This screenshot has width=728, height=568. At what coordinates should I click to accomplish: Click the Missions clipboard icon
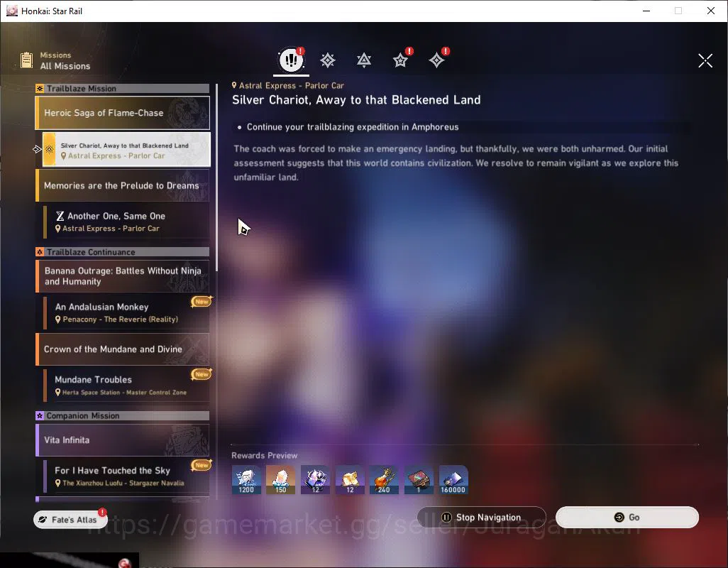[x=26, y=60]
